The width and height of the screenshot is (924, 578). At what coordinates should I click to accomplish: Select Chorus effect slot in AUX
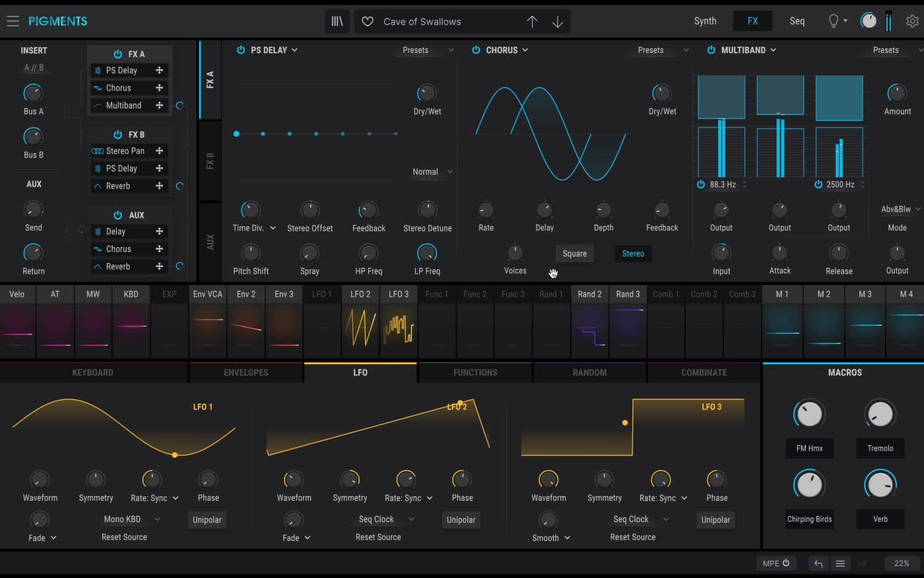[x=129, y=249]
